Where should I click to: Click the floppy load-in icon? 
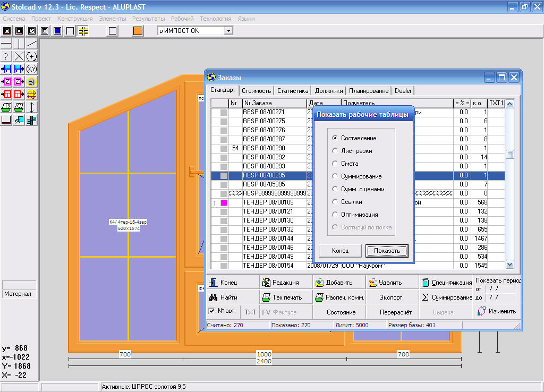[x=6, y=69]
